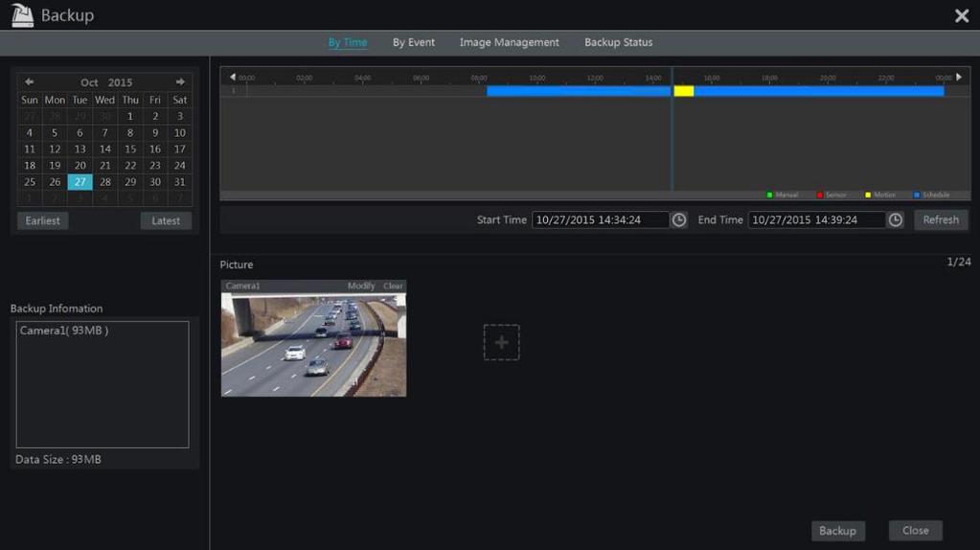Select October 18 in the calendar
This screenshot has width=980, height=550.
coord(30,166)
